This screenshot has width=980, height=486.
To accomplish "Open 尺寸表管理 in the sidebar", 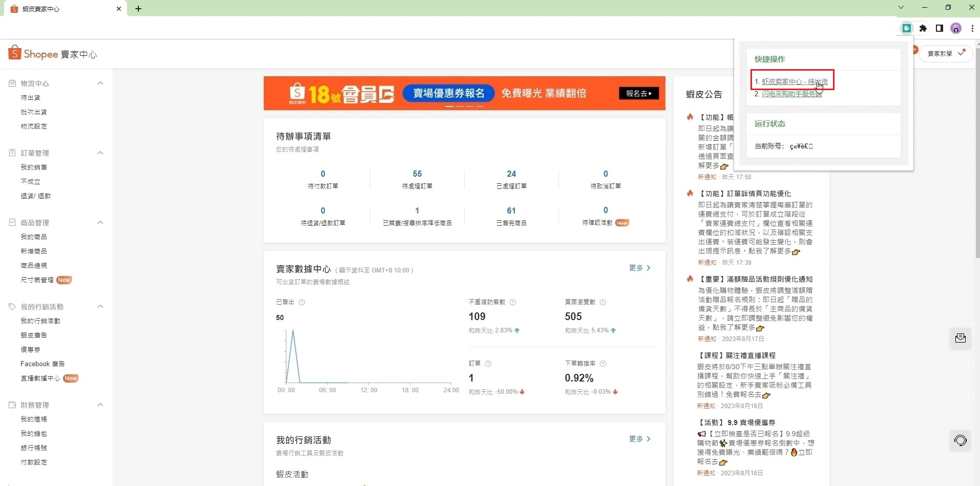I will 37,280.
